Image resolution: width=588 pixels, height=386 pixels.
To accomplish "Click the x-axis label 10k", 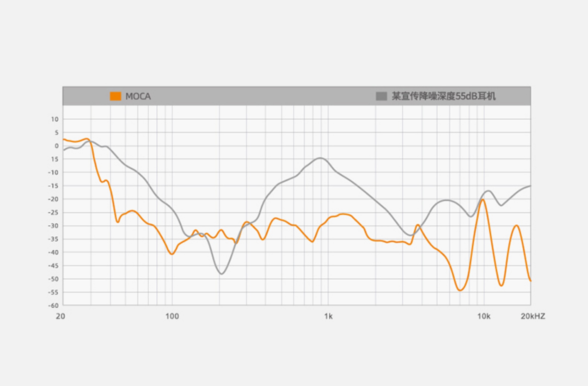I will (484, 316).
